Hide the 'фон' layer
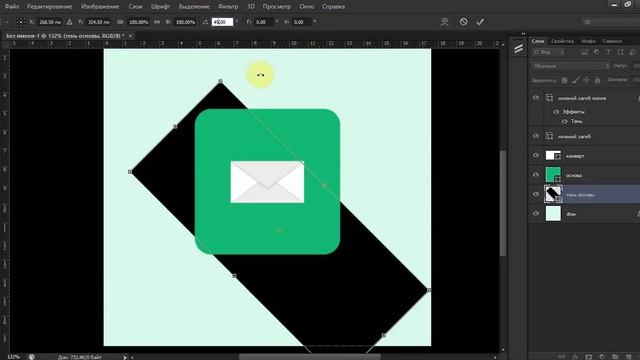The height and width of the screenshot is (360, 640). coord(536,213)
